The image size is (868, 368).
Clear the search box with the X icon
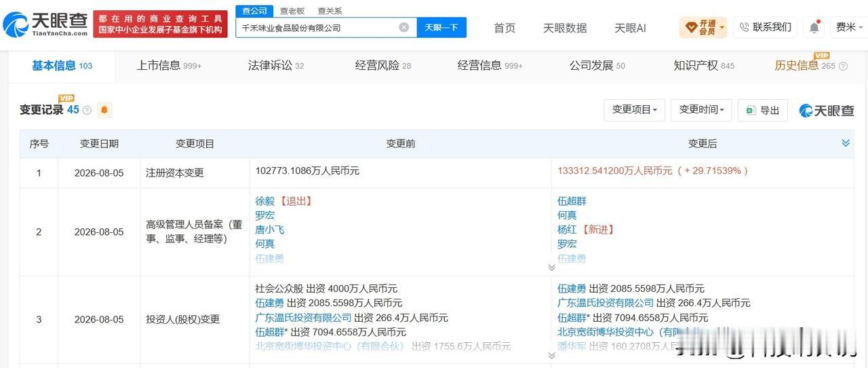(403, 28)
